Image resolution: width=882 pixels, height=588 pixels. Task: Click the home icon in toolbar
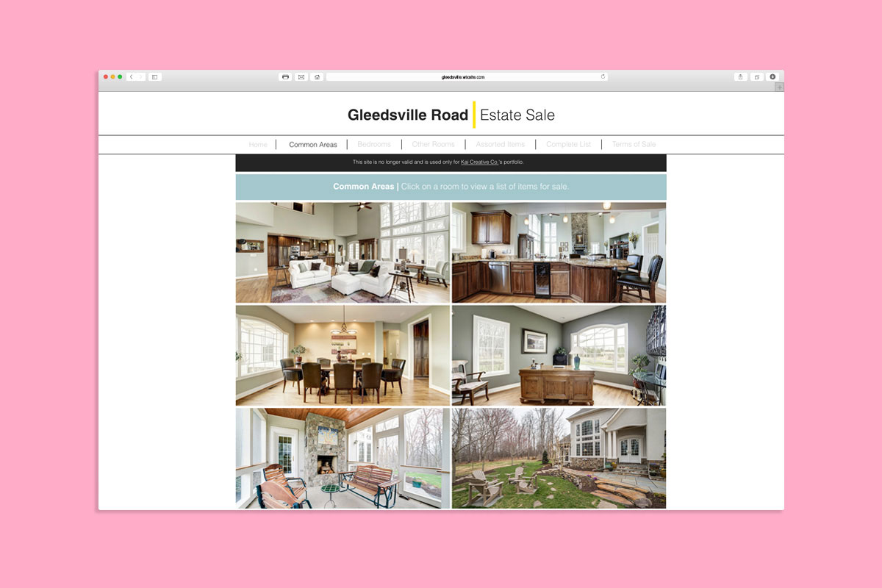pos(317,77)
